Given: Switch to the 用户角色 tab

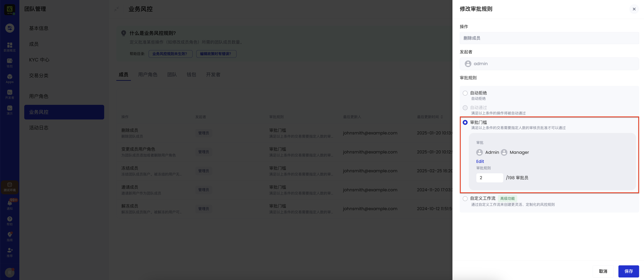Looking at the screenshot, I should click(x=148, y=75).
